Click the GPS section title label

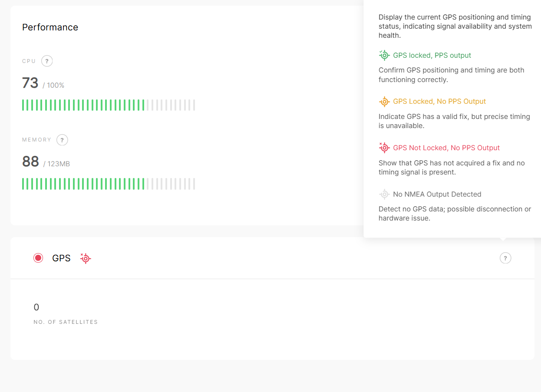point(61,258)
